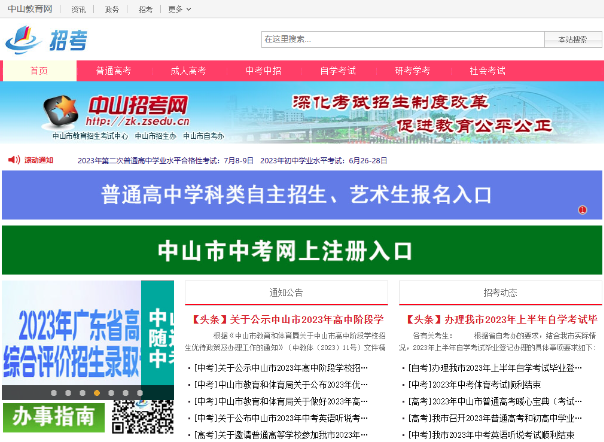This screenshot has height=442, width=604.
Task: Open [高考]2023年中山市普通高考暖心宝典 item
Action: 495,402
